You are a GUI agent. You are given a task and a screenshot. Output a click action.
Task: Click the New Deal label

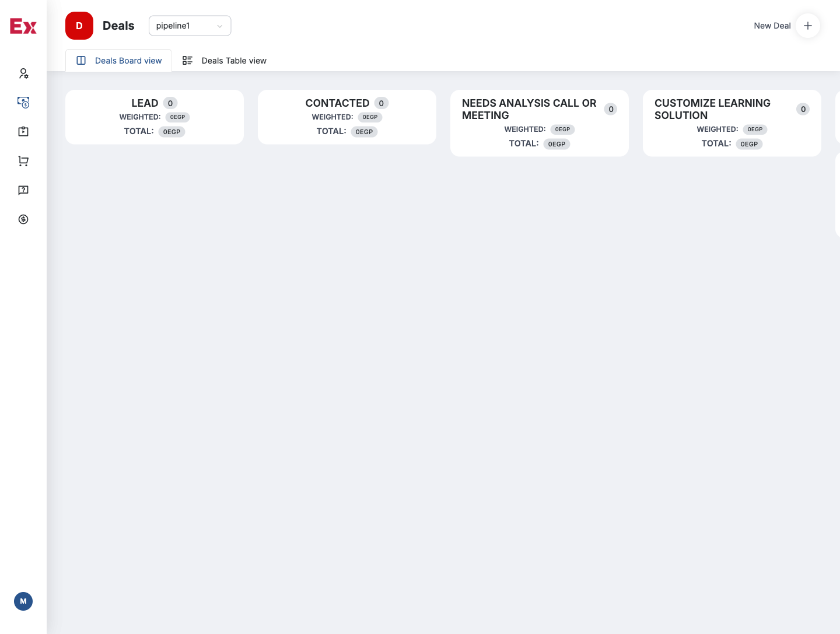[x=772, y=26]
